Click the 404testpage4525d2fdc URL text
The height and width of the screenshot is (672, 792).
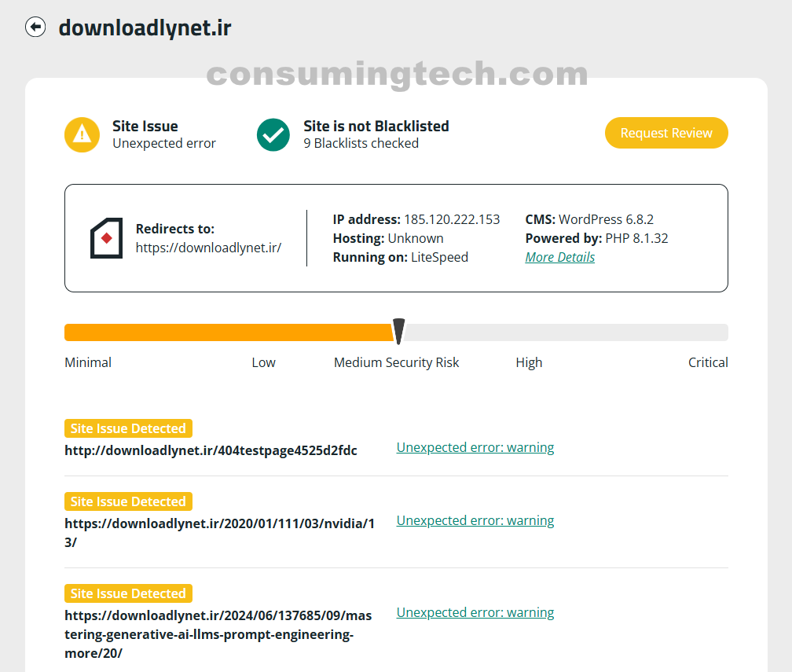click(211, 450)
